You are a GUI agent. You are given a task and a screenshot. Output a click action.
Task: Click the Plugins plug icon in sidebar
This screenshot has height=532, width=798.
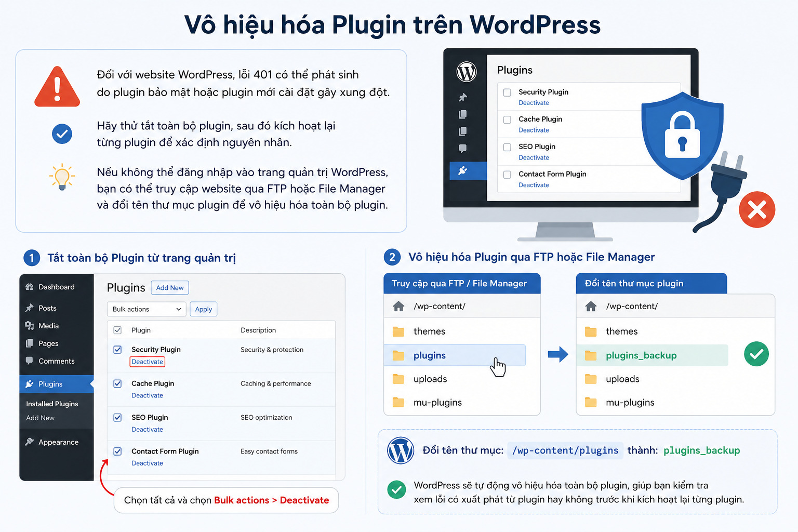point(30,384)
